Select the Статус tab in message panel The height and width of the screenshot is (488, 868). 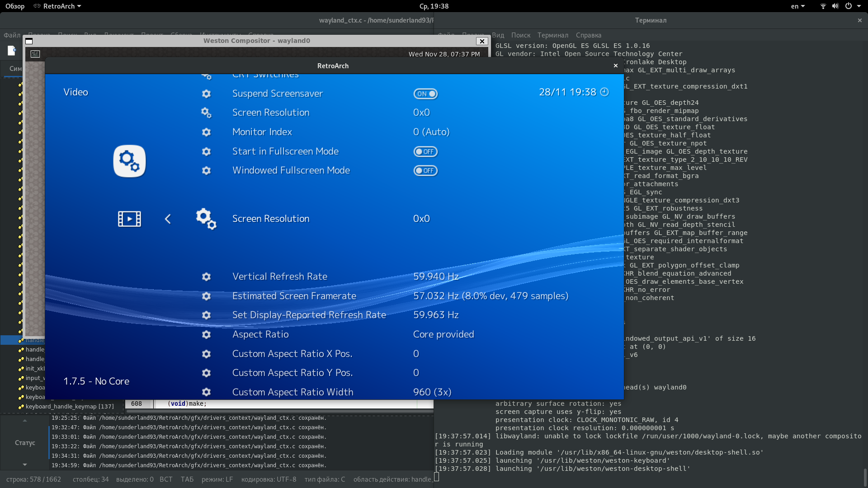point(25,443)
